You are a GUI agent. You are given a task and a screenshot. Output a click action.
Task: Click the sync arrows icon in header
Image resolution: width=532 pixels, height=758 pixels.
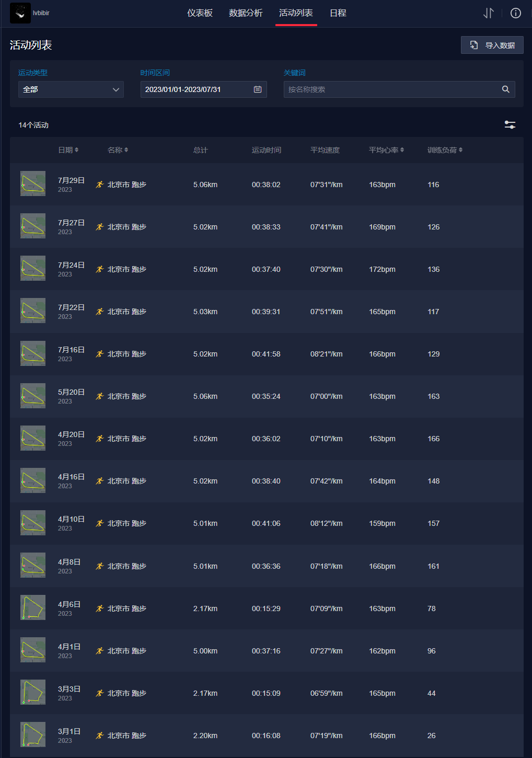pyautogui.click(x=488, y=13)
